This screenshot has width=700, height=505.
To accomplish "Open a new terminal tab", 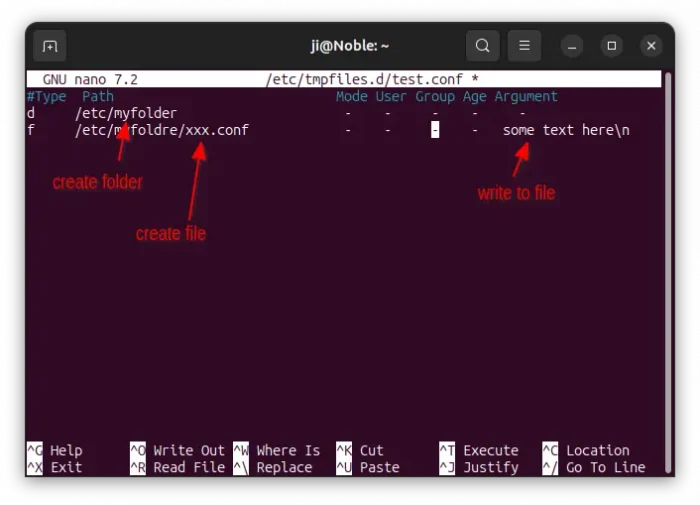I will (x=50, y=46).
